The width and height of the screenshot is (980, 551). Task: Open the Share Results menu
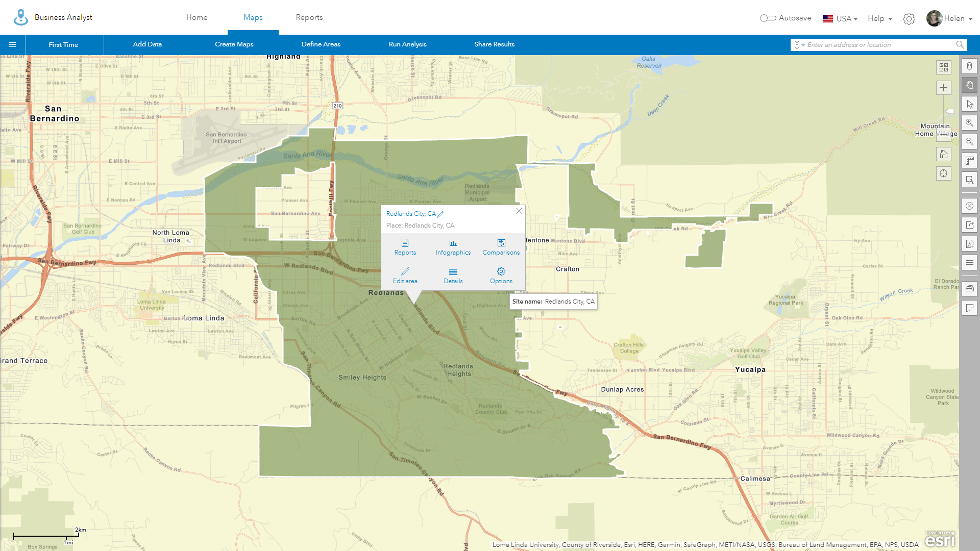pos(494,44)
